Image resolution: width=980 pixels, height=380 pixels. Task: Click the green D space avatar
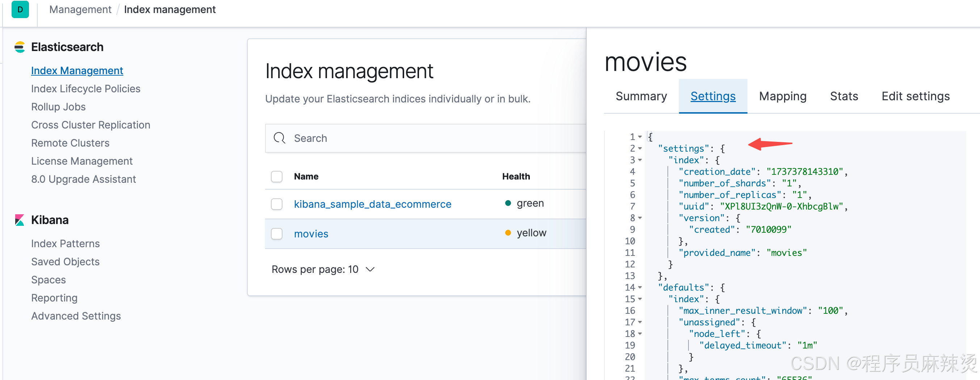20,9
